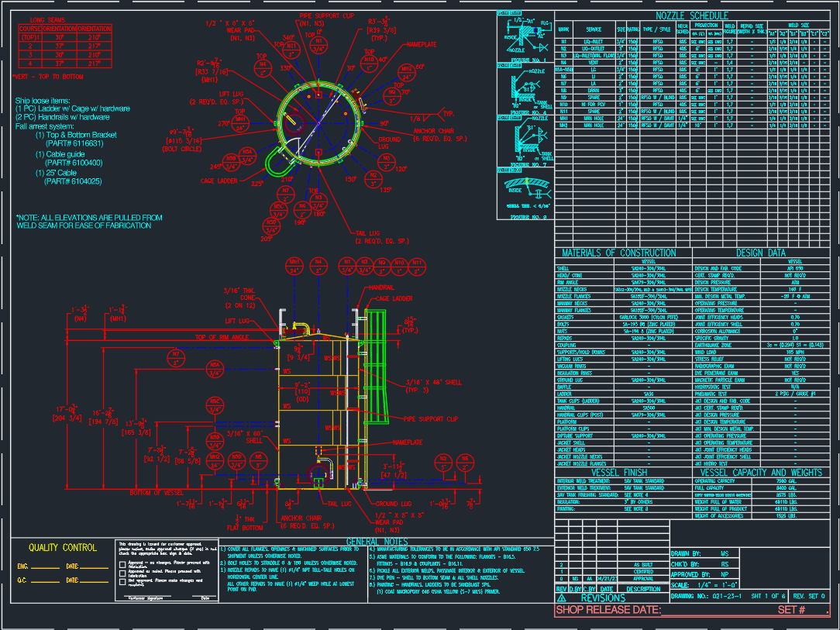Select the BOTTOM OF VESSEL label

[157, 492]
